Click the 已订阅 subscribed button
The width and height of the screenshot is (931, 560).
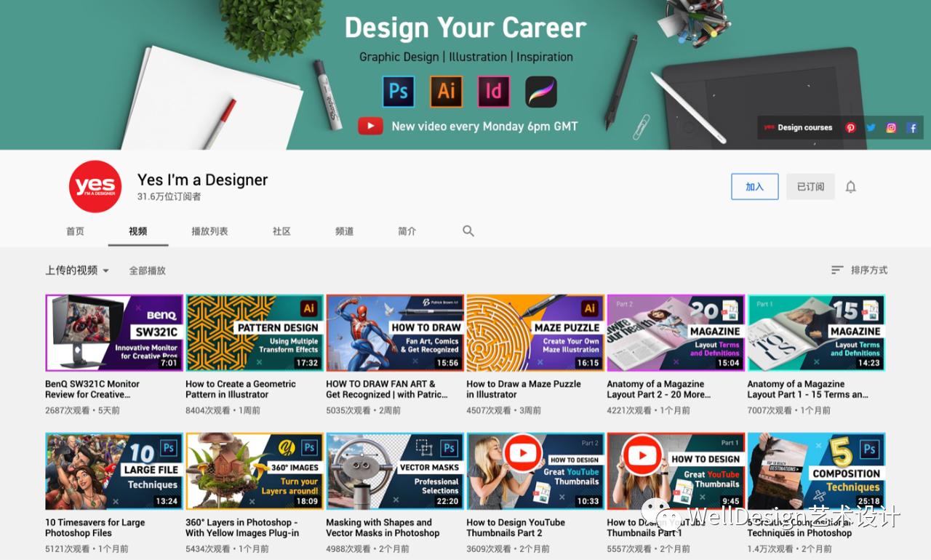click(810, 187)
